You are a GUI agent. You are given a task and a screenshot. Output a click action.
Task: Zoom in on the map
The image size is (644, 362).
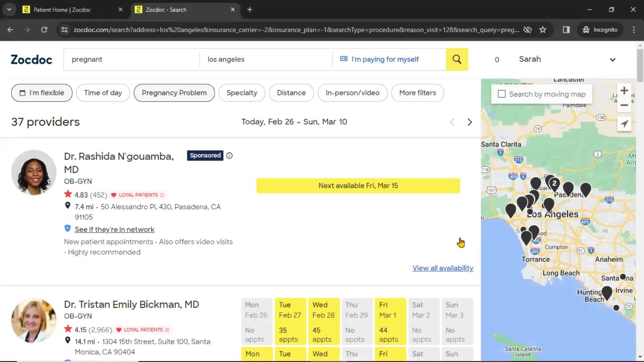click(624, 90)
